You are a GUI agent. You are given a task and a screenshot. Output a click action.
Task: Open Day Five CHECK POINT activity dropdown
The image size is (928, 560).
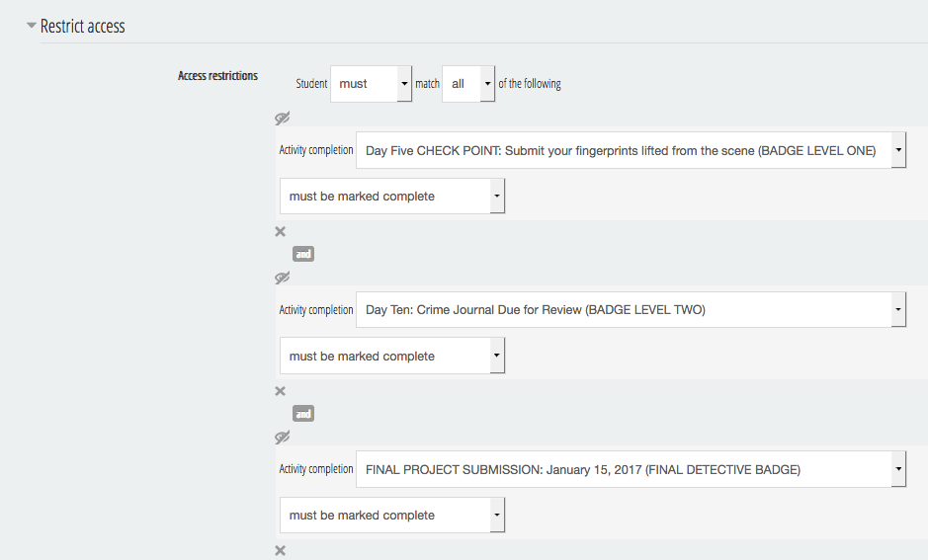(631, 150)
